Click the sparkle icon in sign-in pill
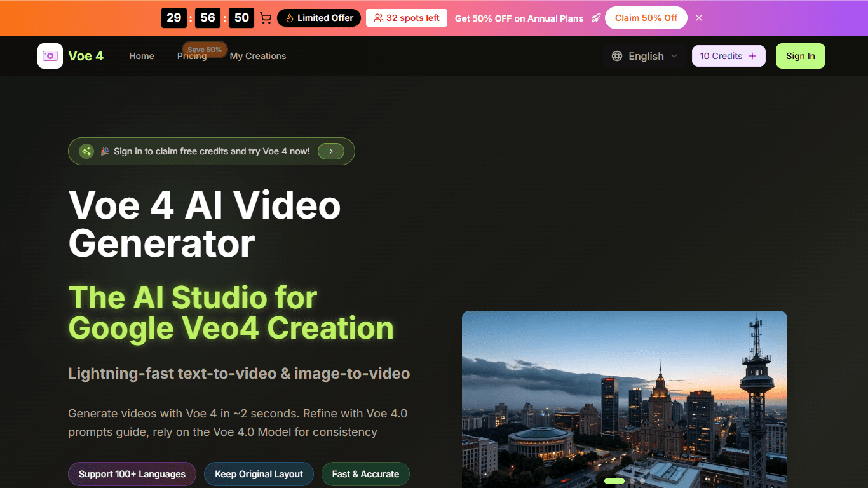 click(x=86, y=151)
